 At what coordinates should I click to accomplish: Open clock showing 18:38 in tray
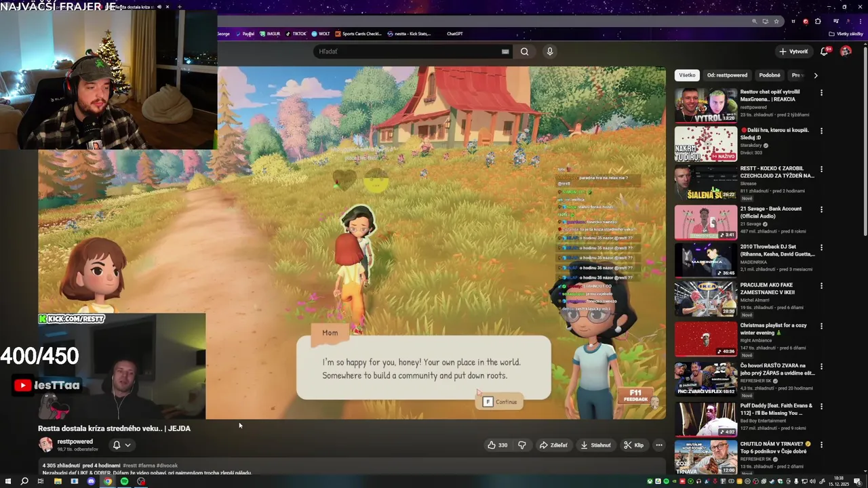(839, 481)
